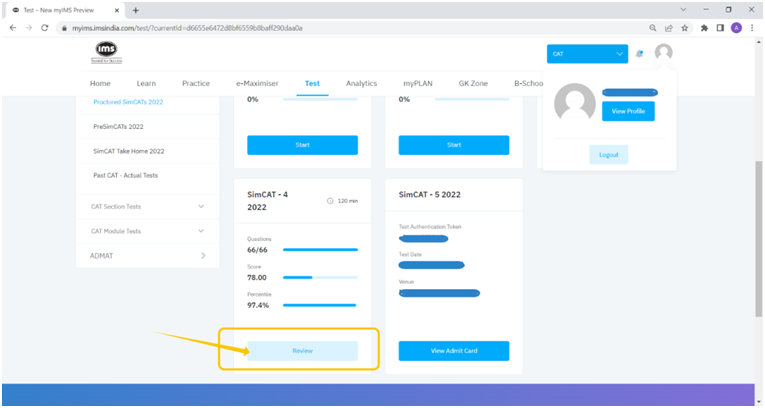The width and height of the screenshot is (765, 408).
Task: Click the View Profile button
Action: pyautogui.click(x=628, y=111)
